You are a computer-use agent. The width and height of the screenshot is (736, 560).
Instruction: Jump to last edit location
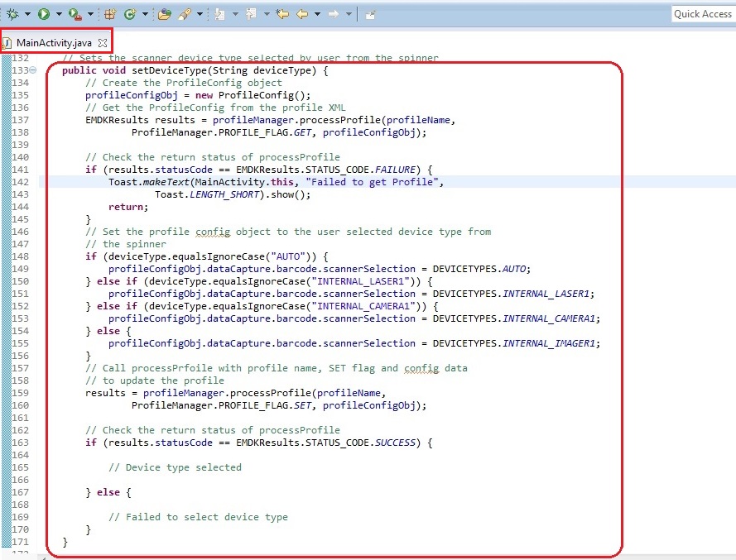coord(283,14)
